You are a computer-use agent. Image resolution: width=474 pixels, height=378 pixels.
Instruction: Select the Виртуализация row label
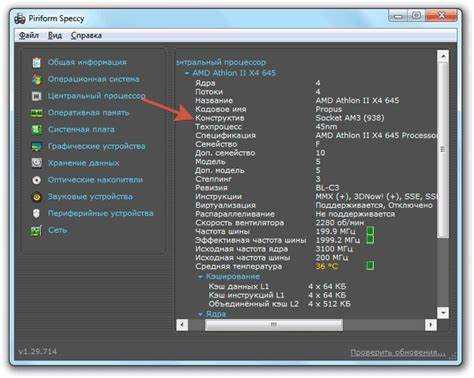click(x=225, y=205)
